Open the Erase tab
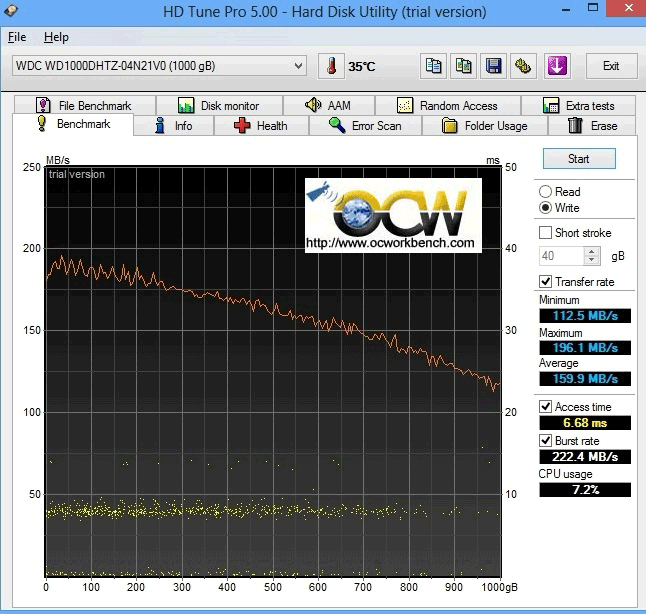Screen dimensions: 646x614 [x=592, y=126]
